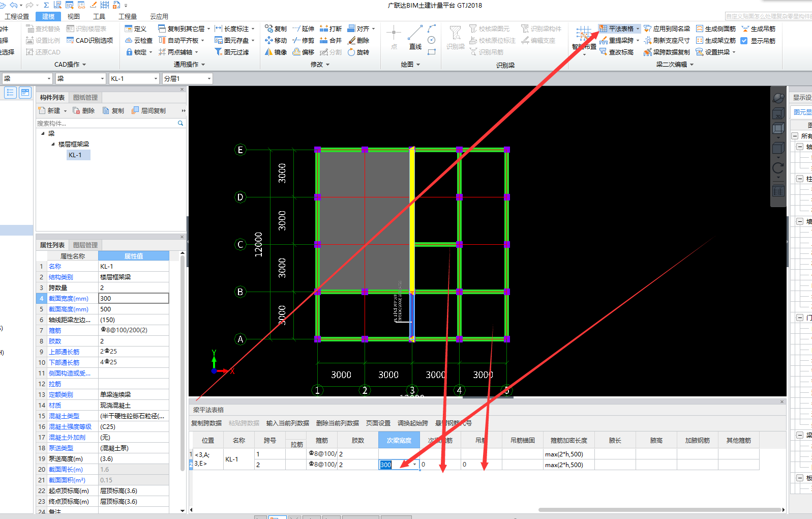Select the 打断 break tool
The image size is (812, 519).
330,28
